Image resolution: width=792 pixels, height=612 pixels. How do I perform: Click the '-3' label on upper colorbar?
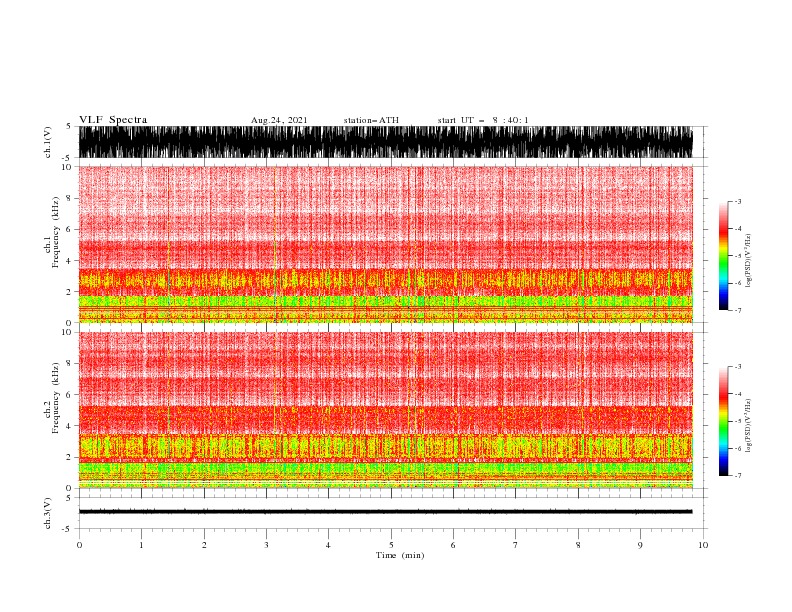point(738,201)
